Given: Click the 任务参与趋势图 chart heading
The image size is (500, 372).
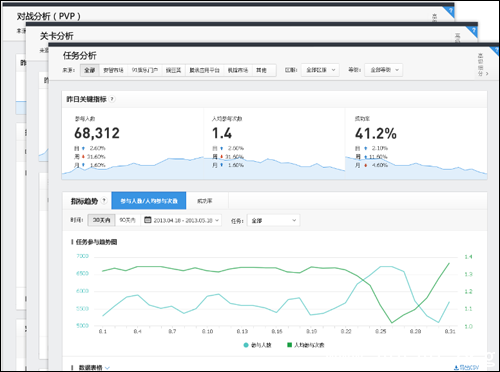Looking at the screenshot, I should click(x=96, y=242).
